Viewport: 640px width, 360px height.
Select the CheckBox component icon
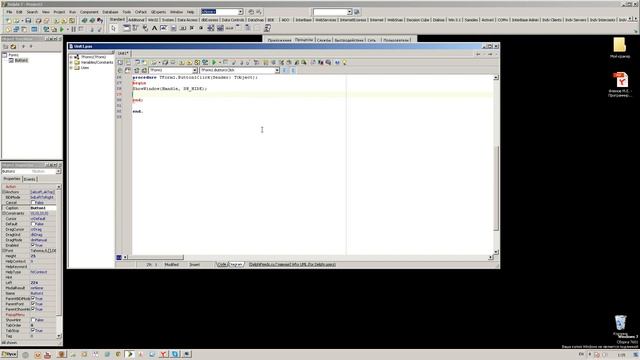tap(192, 28)
